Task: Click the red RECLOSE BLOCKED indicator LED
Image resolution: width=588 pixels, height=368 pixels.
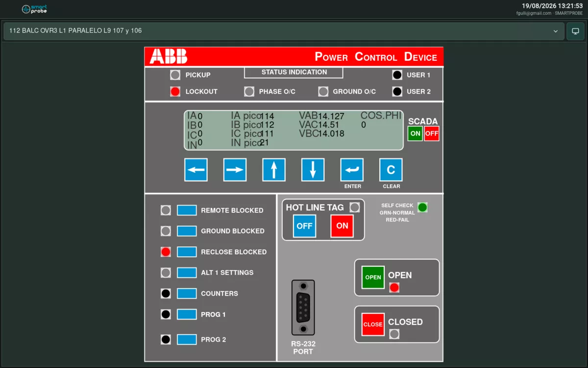Action: tap(166, 252)
